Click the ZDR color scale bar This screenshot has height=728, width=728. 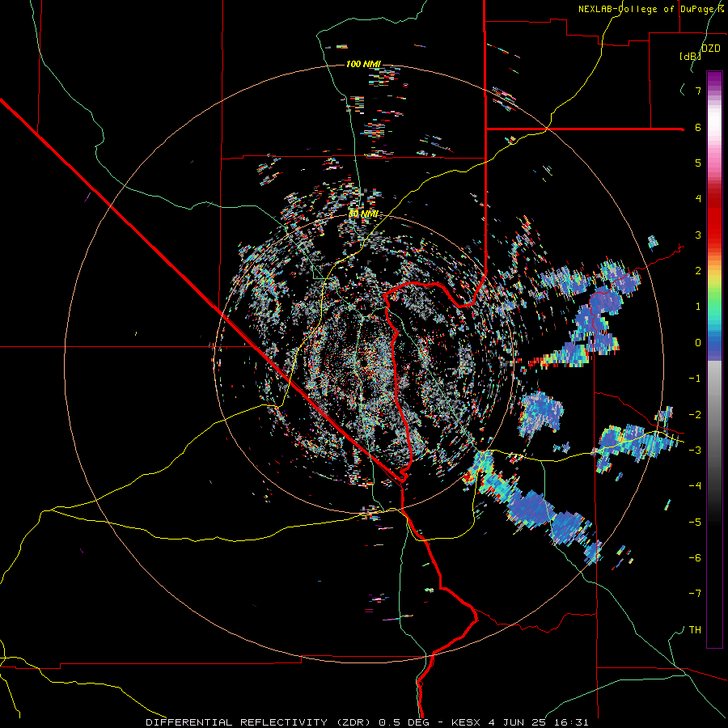pyautogui.click(x=714, y=359)
